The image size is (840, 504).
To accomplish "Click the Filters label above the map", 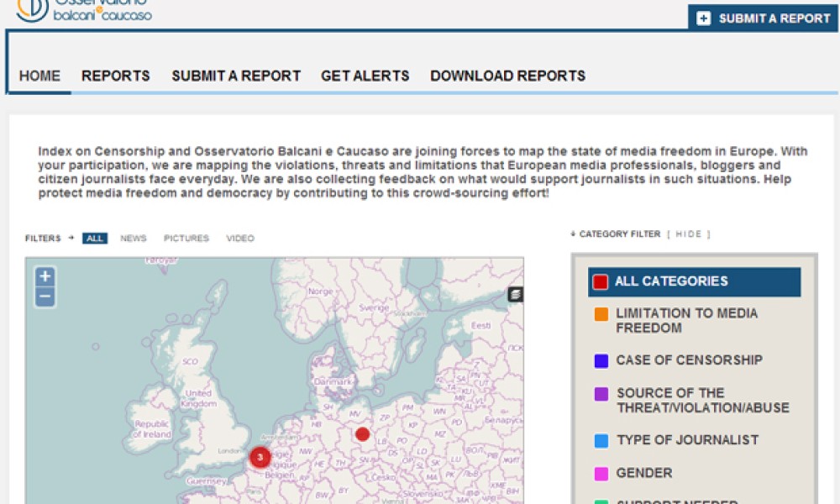I will 43,239.
